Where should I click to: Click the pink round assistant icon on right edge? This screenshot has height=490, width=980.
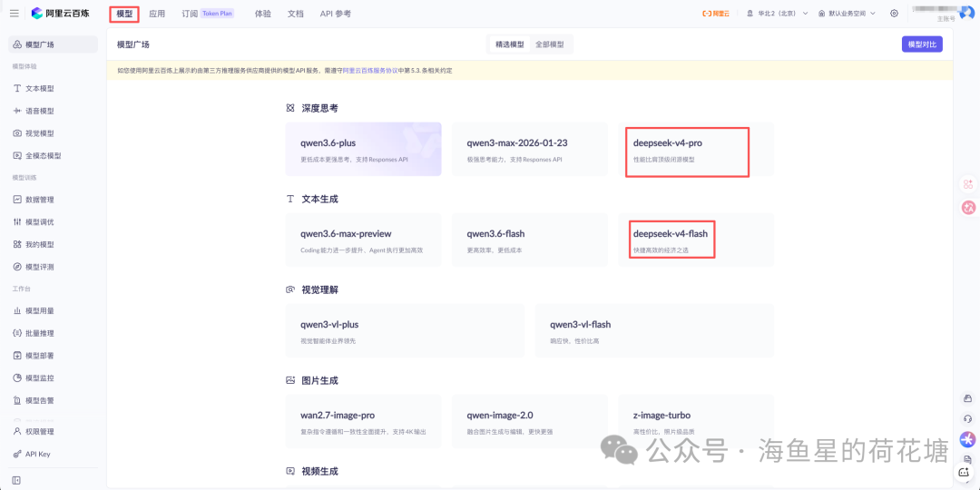pos(969,208)
